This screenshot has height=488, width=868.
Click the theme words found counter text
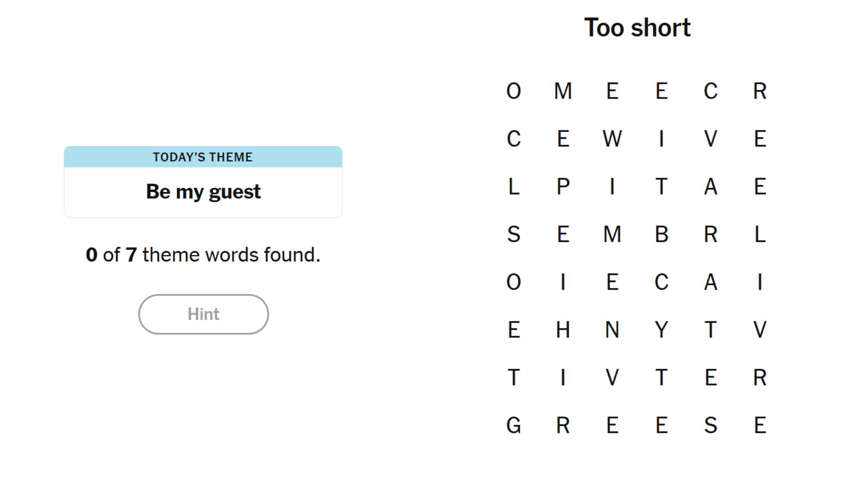click(203, 254)
